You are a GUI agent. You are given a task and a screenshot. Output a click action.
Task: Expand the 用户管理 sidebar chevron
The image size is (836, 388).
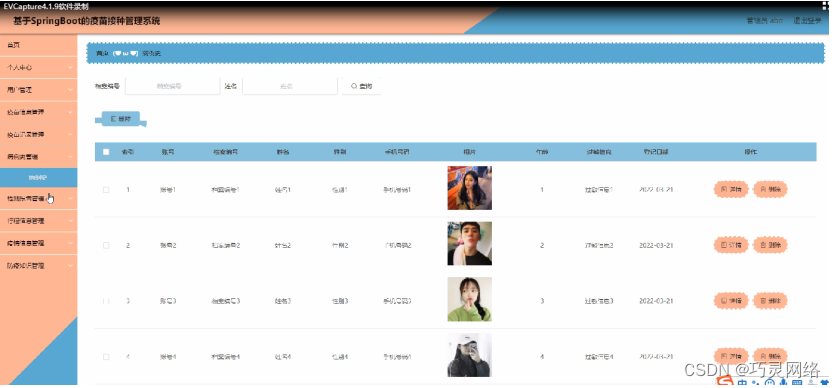70,90
